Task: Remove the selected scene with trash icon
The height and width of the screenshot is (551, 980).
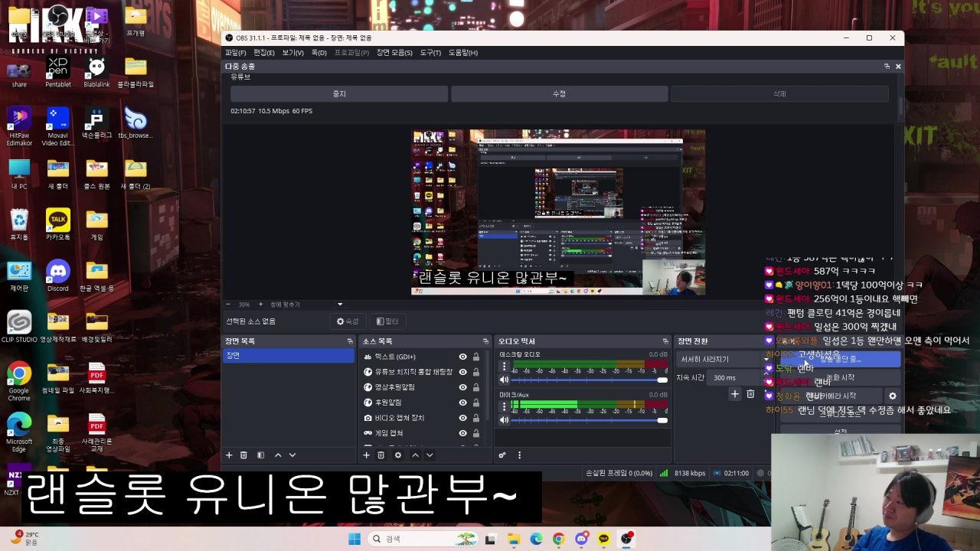Action: [243, 455]
